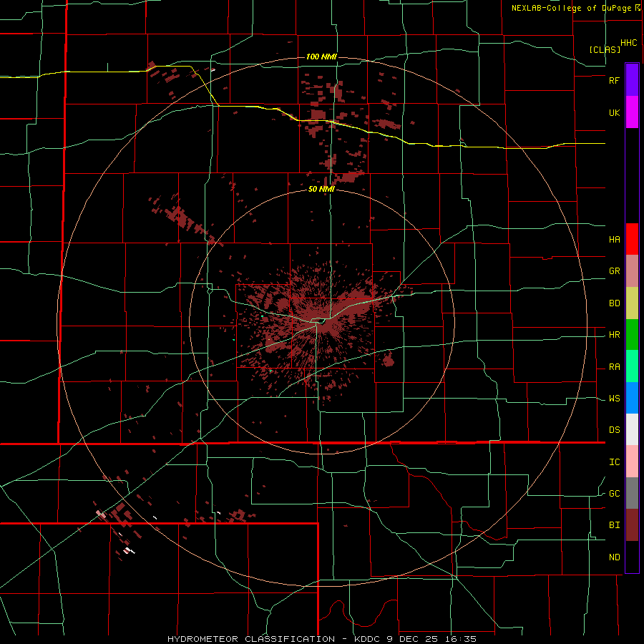Click the HHC product code label
This screenshot has height=644, width=644.
pos(629,43)
